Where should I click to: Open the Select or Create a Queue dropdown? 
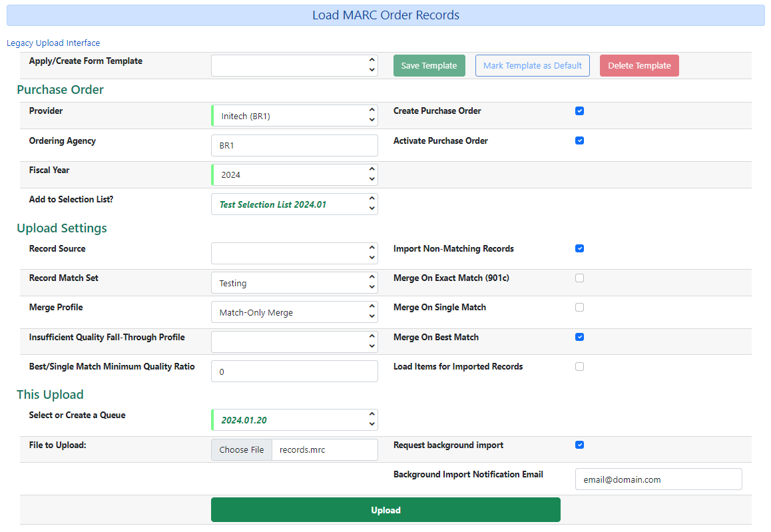pyautogui.click(x=294, y=419)
